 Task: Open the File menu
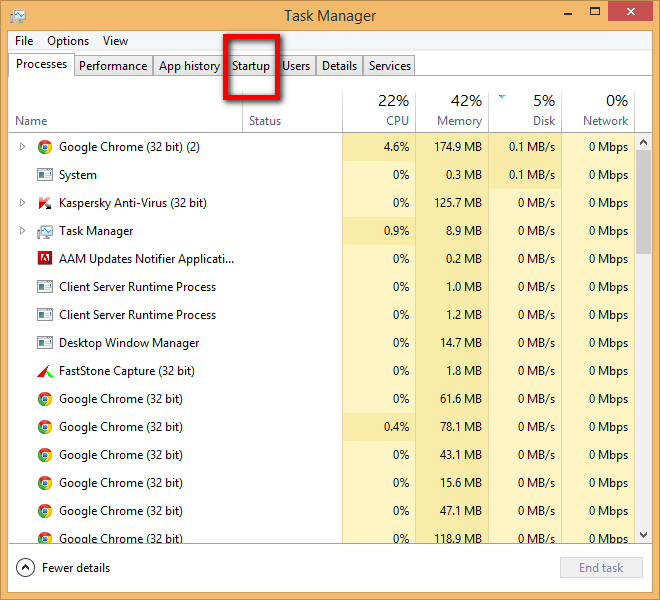tap(24, 41)
